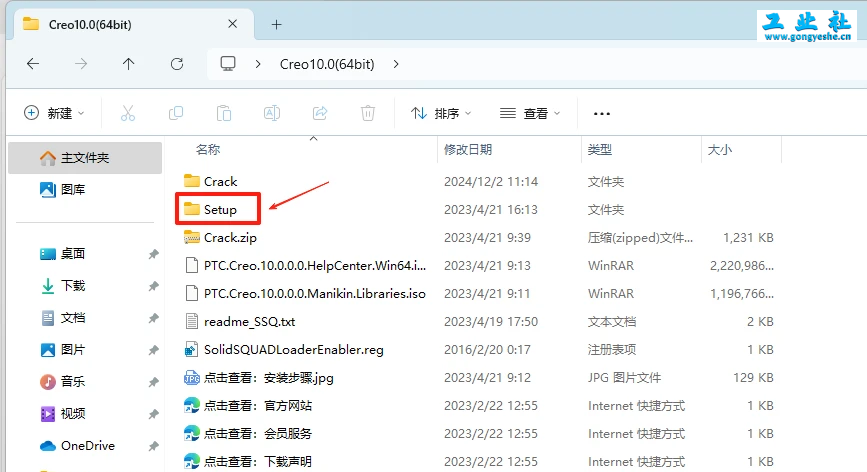
Task: Click the 官方网站 shortcut icon
Action: [x=192, y=406]
